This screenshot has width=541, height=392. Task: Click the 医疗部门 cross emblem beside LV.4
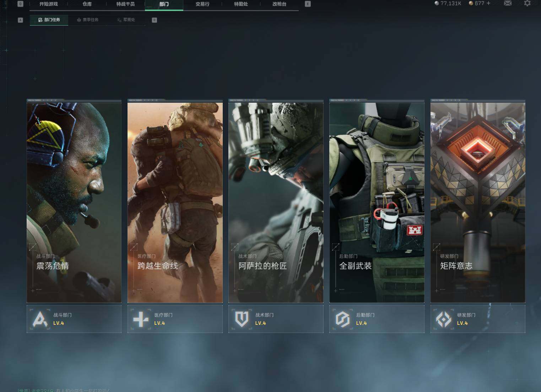pos(141,319)
